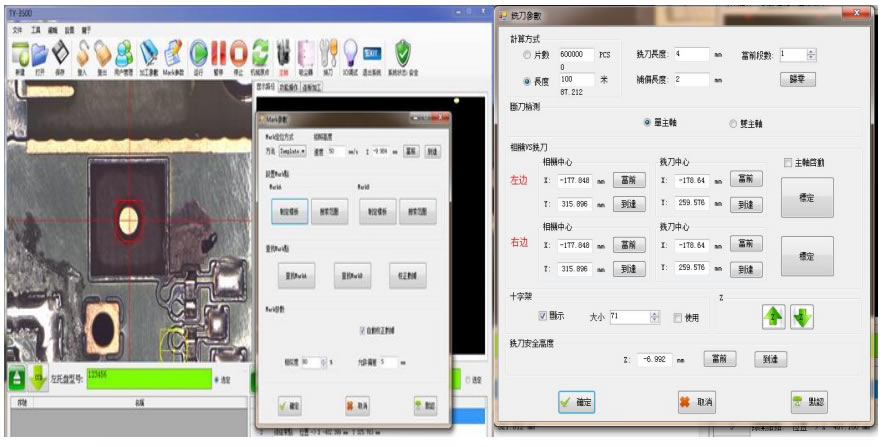Enable the 主軸啓動 checkbox
The image size is (887, 447).
(789, 162)
